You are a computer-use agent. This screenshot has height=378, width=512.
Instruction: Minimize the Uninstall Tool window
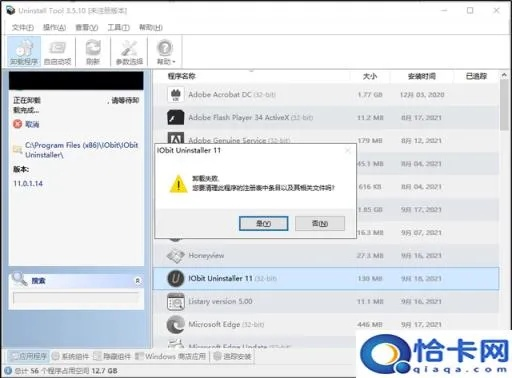coord(444,10)
